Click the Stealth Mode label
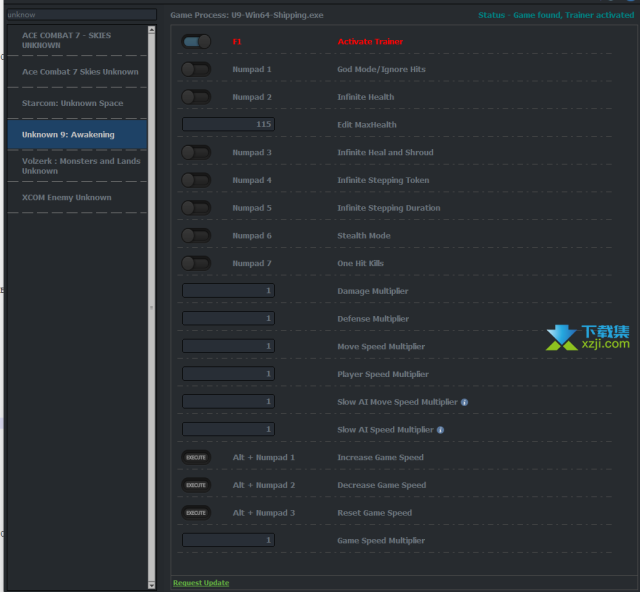 click(x=364, y=236)
